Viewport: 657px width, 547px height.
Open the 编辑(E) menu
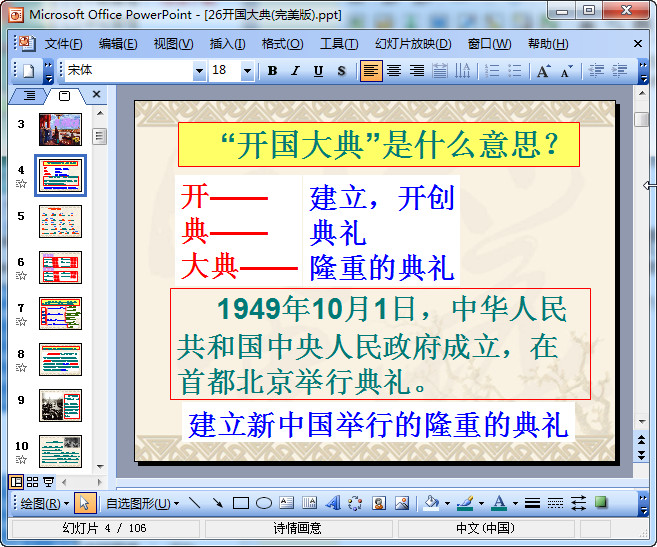pos(118,44)
